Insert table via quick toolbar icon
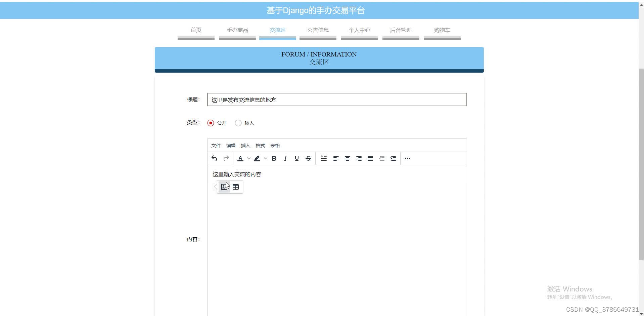 coord(236,187)
